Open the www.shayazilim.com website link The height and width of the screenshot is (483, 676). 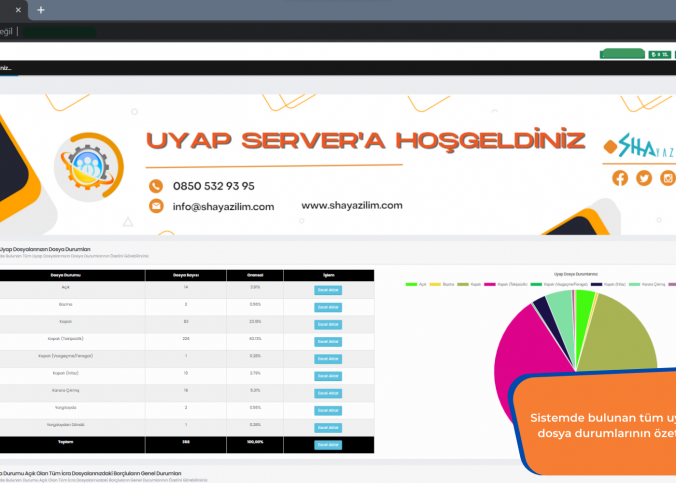click(352, 205)
